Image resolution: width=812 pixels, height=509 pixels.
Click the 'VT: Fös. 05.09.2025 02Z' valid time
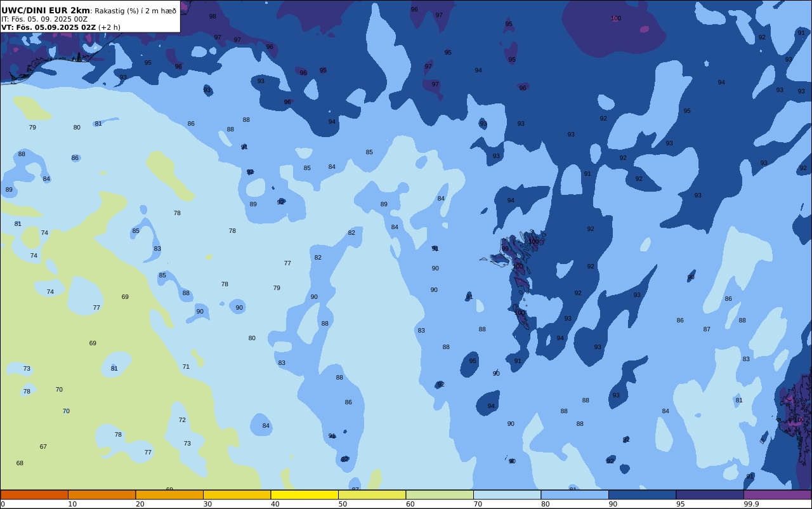point(48,27)
